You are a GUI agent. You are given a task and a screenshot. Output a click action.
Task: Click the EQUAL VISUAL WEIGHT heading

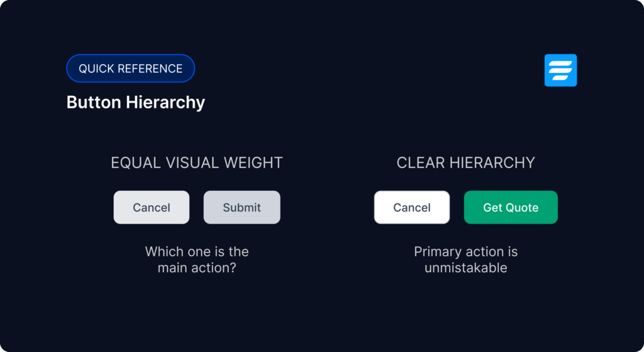(197, 163)
